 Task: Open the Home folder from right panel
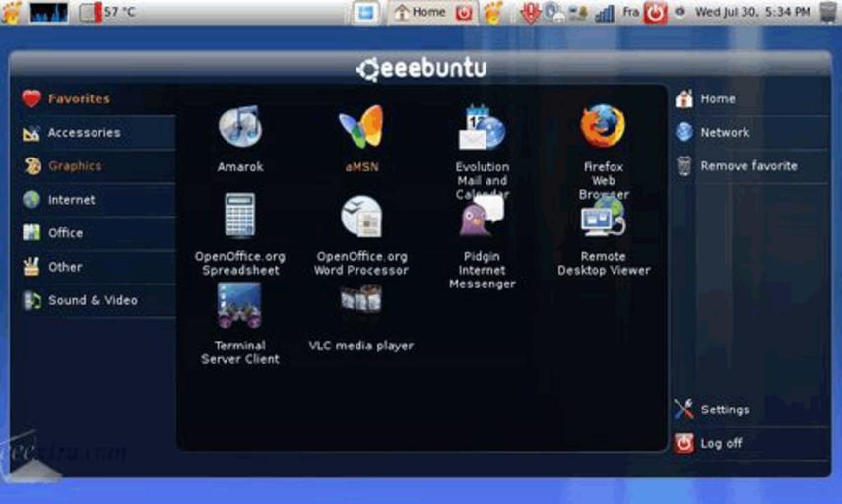click(x=717, y=98)
